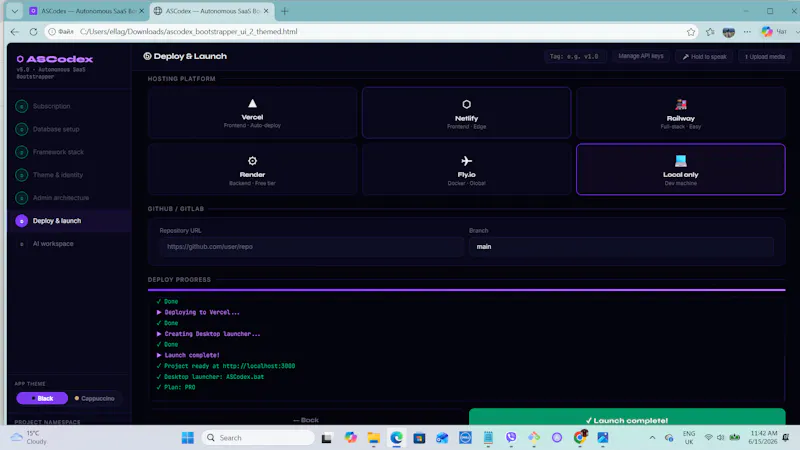Open File Explorer from taskbar
The width and height of the screenshot is (800, 450).
pyautogui.click(x=373, y=438)
